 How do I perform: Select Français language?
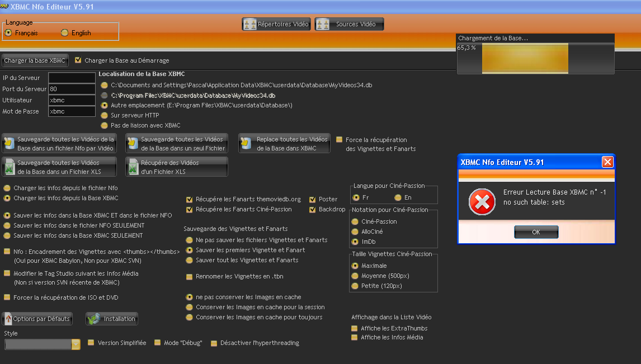8,32
